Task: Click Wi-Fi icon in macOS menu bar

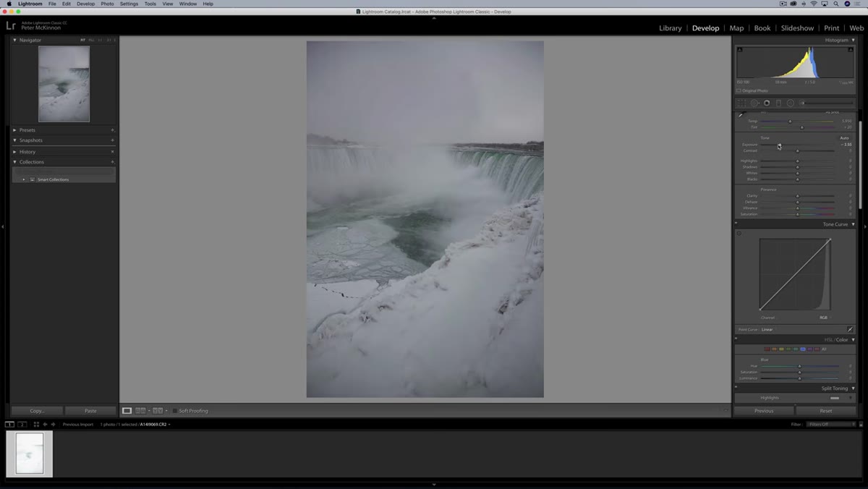Action: (813, 4)
